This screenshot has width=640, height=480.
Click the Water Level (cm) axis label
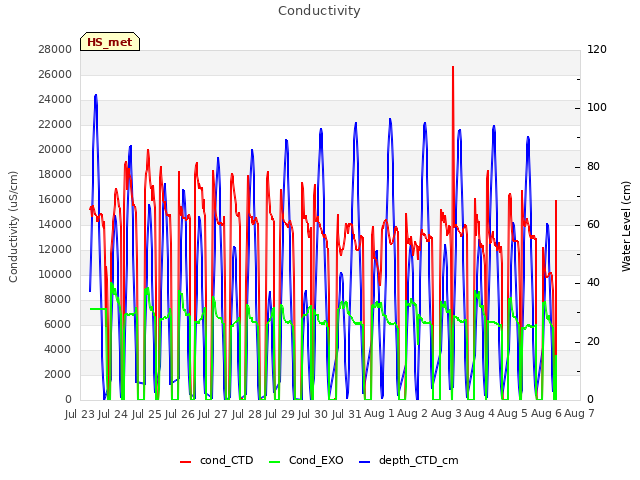626,227
